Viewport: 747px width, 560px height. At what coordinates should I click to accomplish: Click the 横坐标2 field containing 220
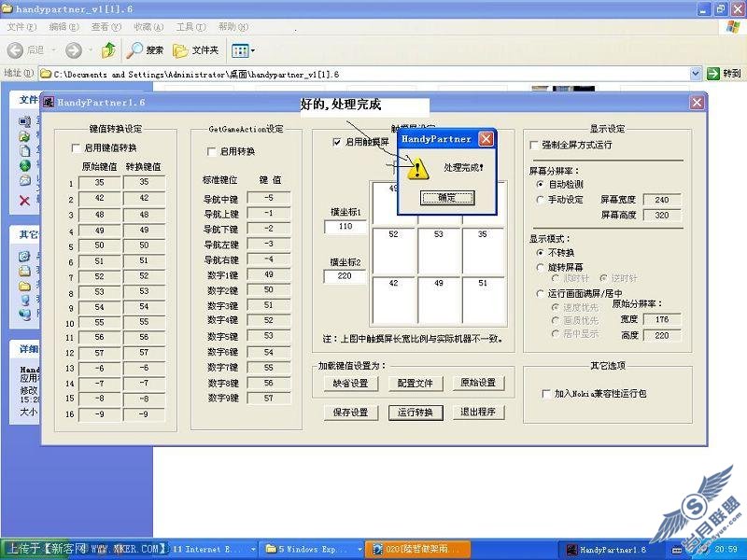click(x=345, y=276)
